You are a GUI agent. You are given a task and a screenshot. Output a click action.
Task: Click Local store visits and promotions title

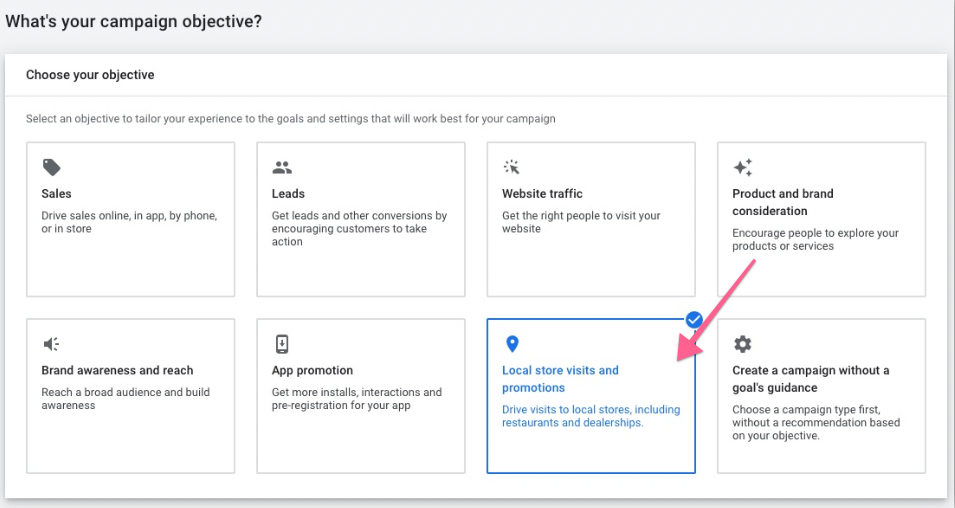[x=560, y=379]
